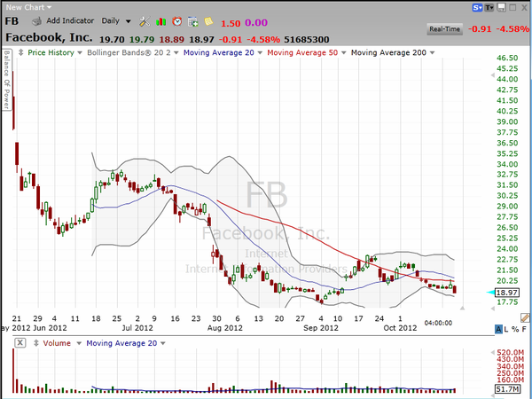Open the Daily timeframe dropdown
Image resolution: width=532 pixels, height=399 pixels.
tap(116, 21)
